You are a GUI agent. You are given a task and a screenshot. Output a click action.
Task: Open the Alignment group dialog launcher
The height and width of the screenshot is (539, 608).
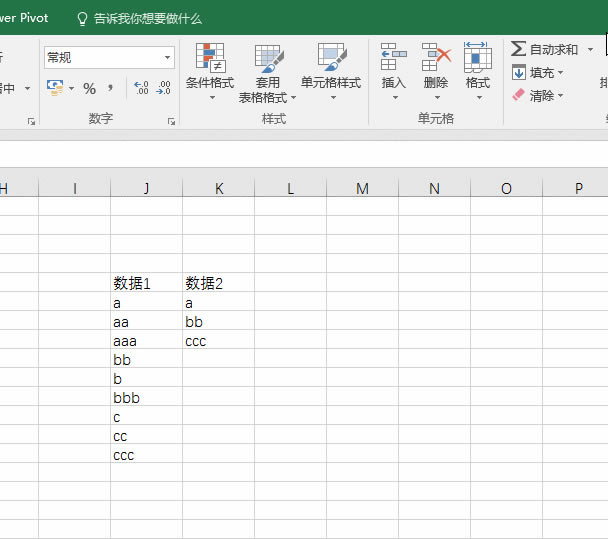coord(31,121)
